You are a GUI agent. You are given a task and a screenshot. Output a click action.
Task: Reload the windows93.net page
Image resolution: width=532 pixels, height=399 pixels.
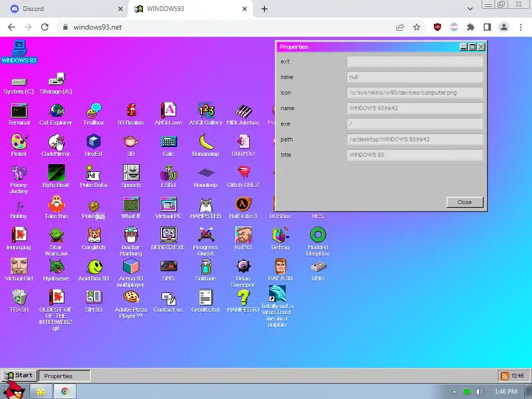[x=45, y=27]
